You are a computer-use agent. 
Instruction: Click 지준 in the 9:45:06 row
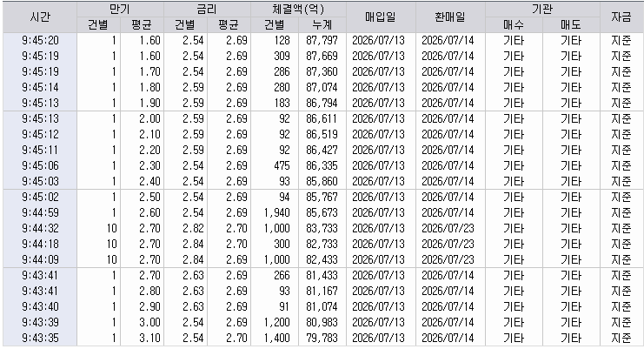pos(621,165)
